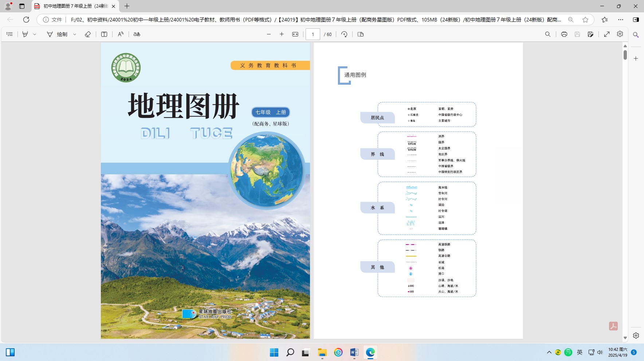Open the PDF table of contents
Screen dimensions: 644x361
[x=10, y=34]
